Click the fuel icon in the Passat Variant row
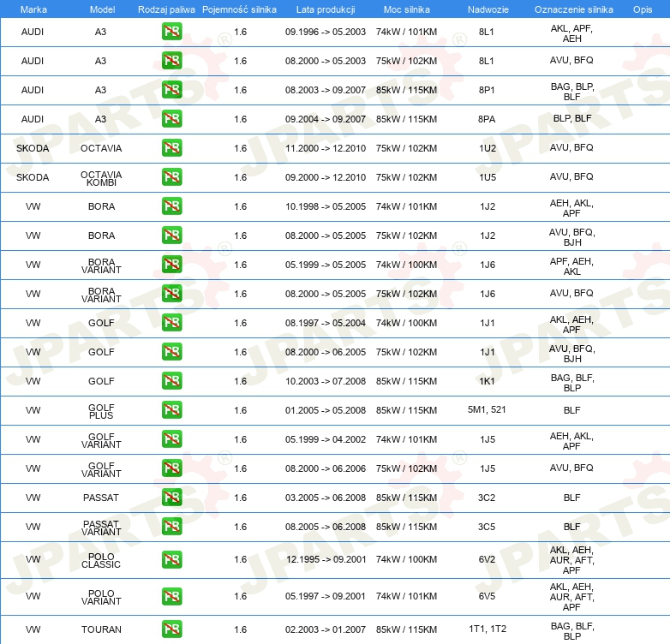 [x=171, y=526]
